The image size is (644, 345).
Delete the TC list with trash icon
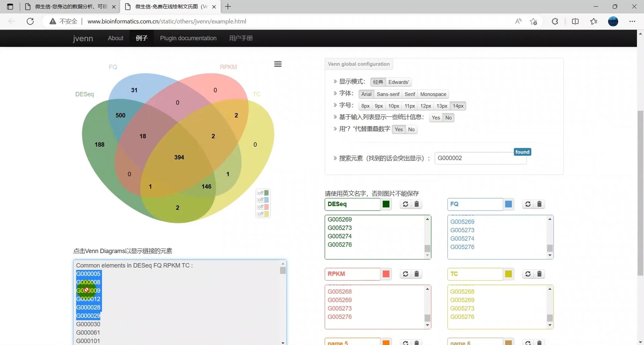point(539,274)
